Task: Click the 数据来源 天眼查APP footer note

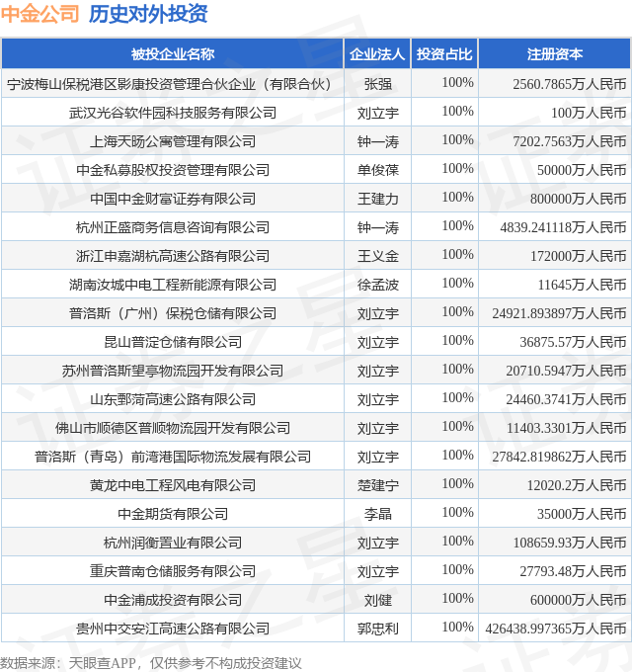Action: (x=151, y=663)
